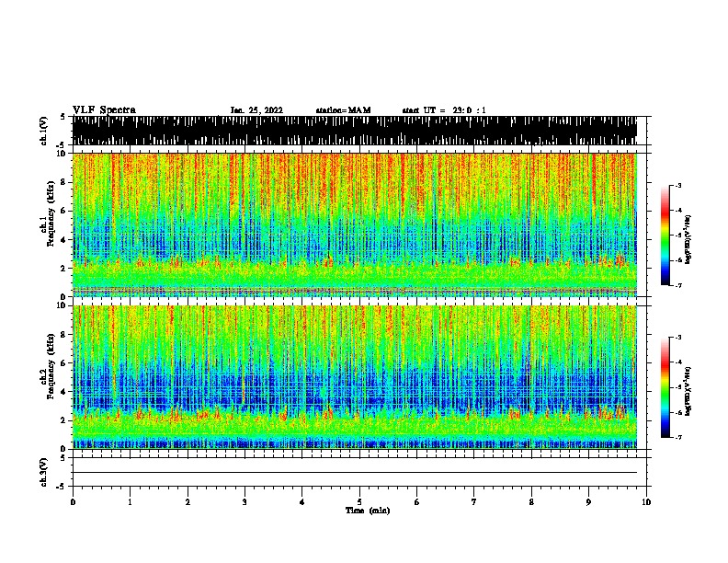The image size is (728, 563).
Task: Click time-axis tick label "3"
Action: [x=245, y=502]
